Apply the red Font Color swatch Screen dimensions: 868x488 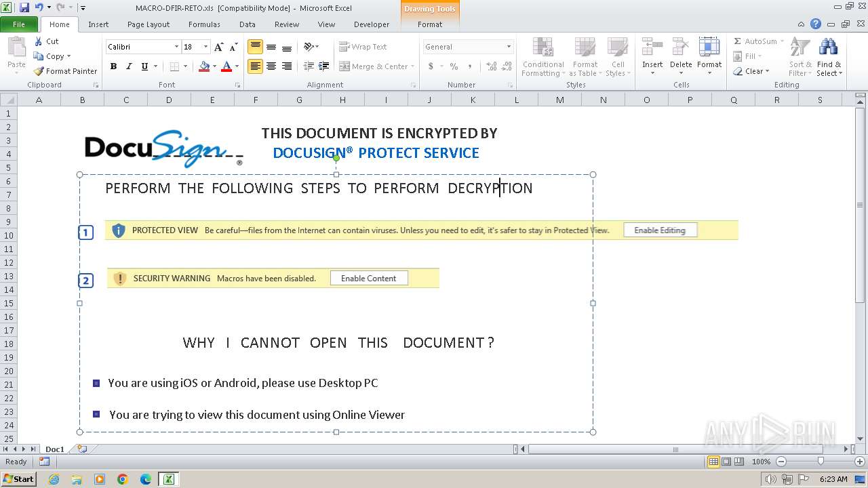point(226,66)
